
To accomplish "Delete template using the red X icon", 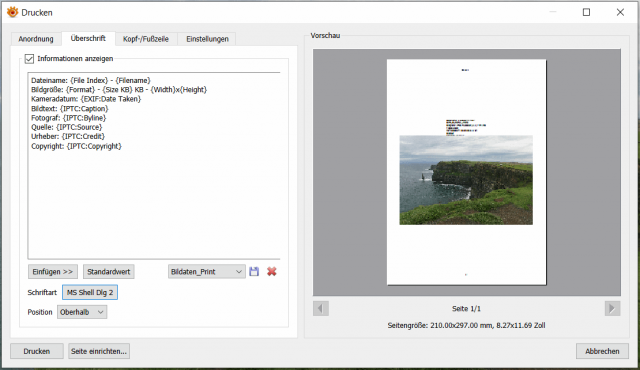I will [271, 272].
